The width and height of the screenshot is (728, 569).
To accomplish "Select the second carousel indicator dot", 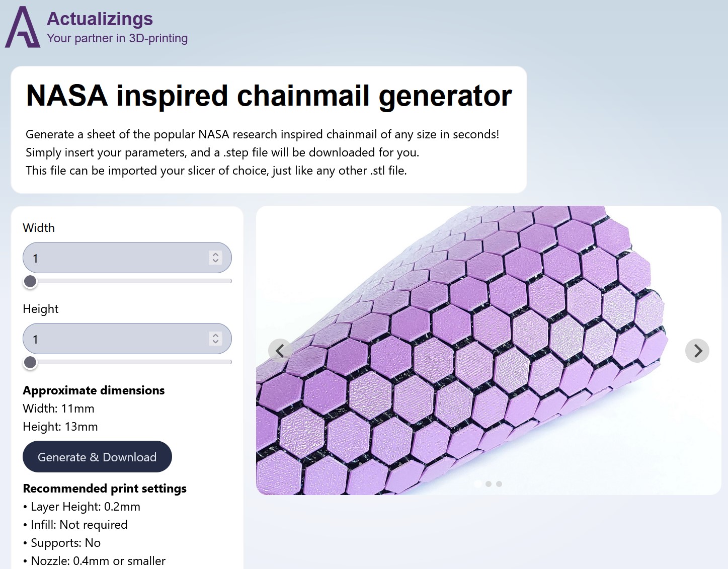I will point(488,483).
